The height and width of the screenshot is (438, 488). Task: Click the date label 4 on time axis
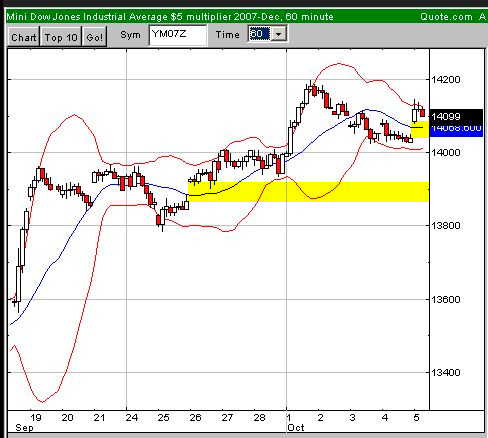(385, 418)
